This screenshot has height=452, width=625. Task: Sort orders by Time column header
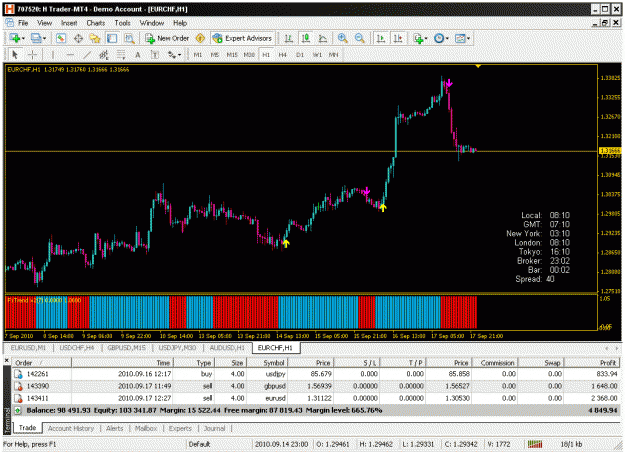coord(122,363)
